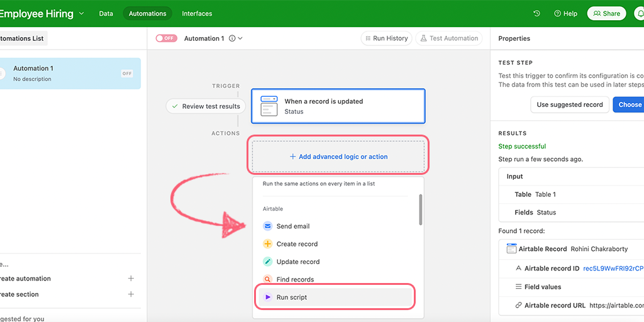Click the 'Found 1 record:' text

(521, 231)
